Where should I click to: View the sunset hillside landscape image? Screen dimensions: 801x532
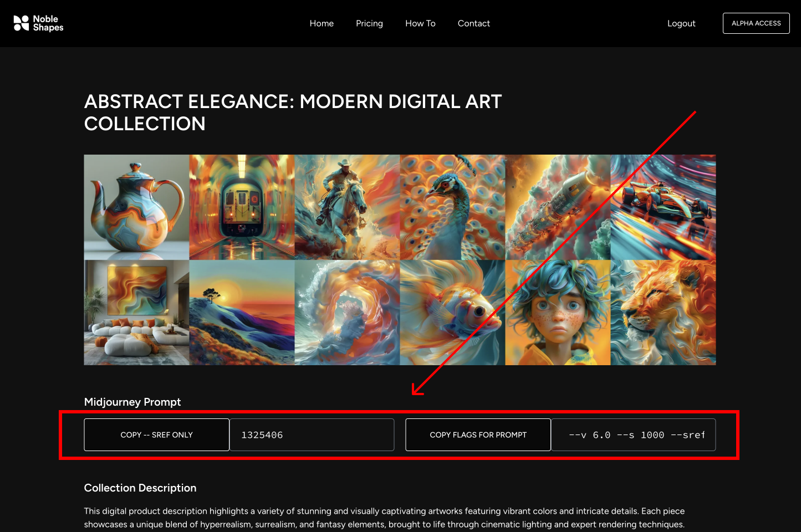tap(242, 313)
